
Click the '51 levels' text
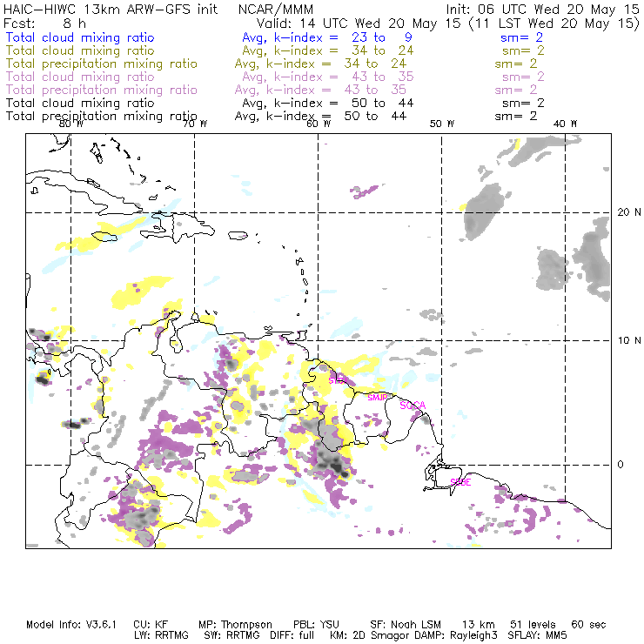pyautogui.click(x=533, y=625)
